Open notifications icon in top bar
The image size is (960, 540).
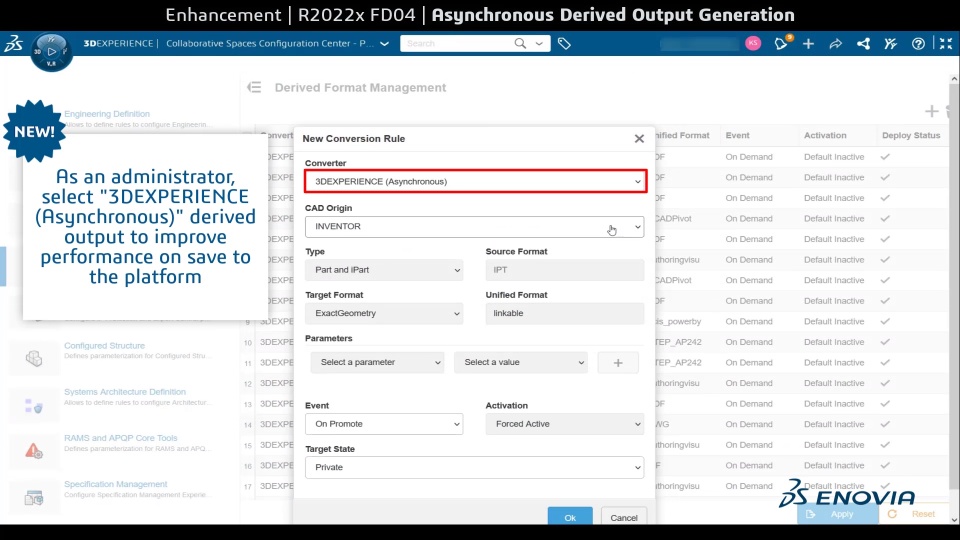(x=781, y=43)
